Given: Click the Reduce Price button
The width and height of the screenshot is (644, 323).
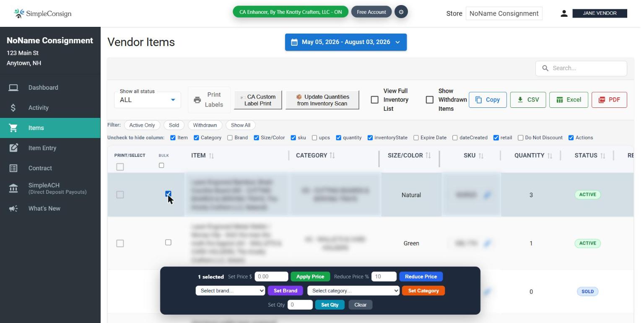Looking at the screenshot, I should pyautogui.click(x=421, y=276).
